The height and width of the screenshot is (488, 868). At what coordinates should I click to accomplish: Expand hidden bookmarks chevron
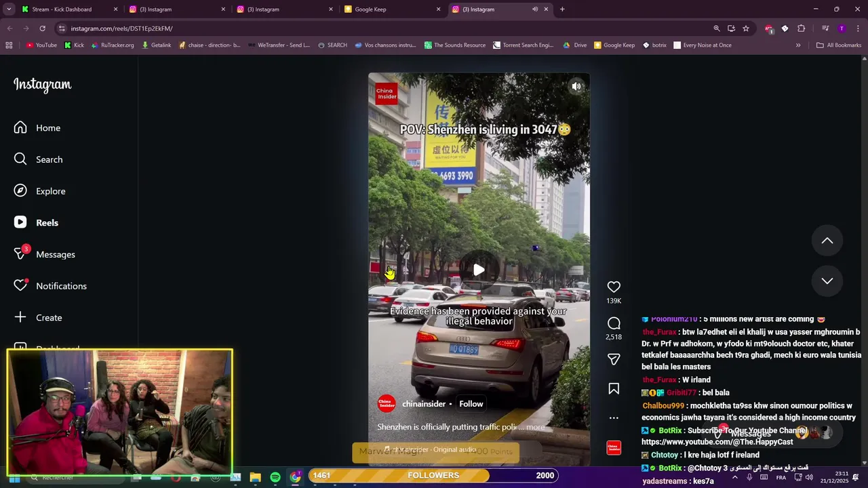[798, 45]
